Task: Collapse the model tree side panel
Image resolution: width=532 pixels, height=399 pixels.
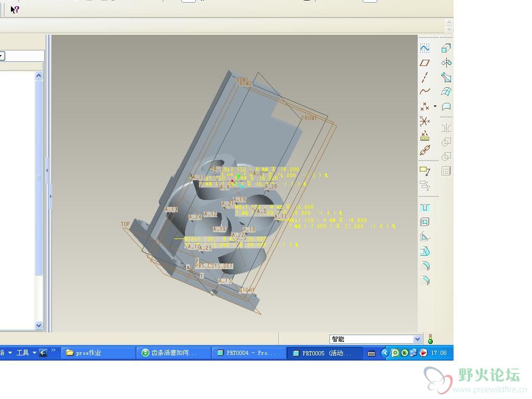Action: [x=47, y=170]
